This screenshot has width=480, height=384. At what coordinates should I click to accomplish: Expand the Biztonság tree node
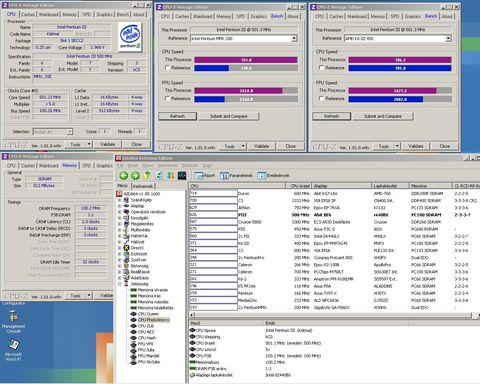tap(119, 266)
